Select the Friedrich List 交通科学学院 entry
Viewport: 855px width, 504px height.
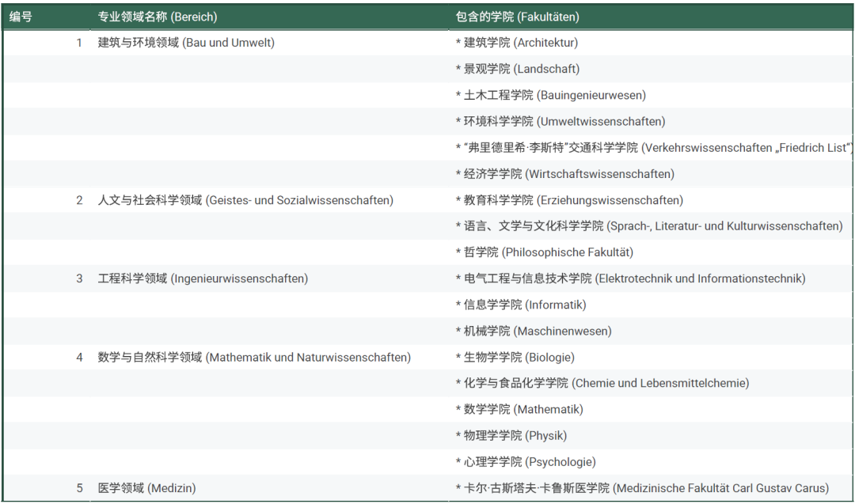coord(654,147)
